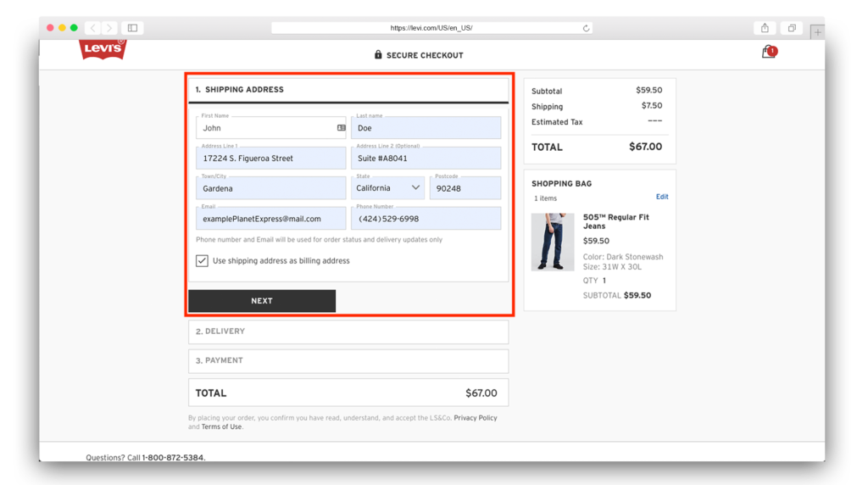Go forward with browser forward arrow
Viewport: 868px width, 485px height.
click(x=109, y=28)
